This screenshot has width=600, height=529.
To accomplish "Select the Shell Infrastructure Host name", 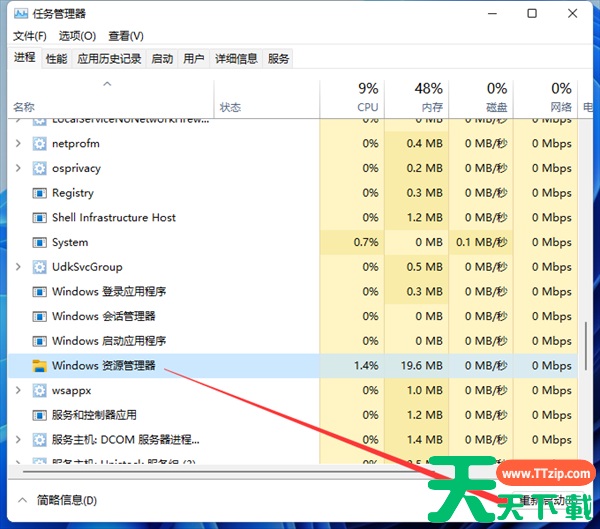I will [114, 217].
